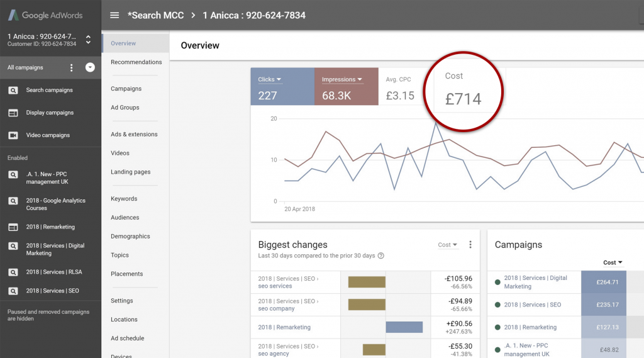
Task: Select the Avg. CPC metric tile
Action: (x=400, y=87)
